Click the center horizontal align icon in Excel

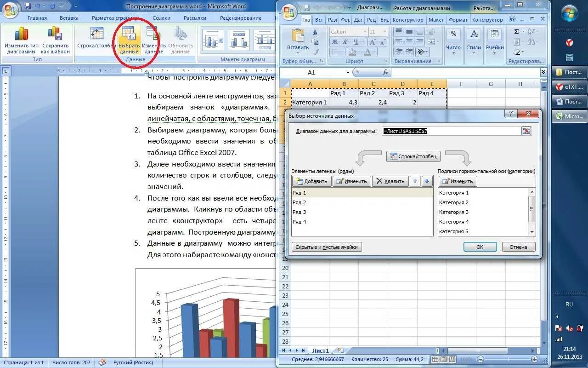pos(409,42)
